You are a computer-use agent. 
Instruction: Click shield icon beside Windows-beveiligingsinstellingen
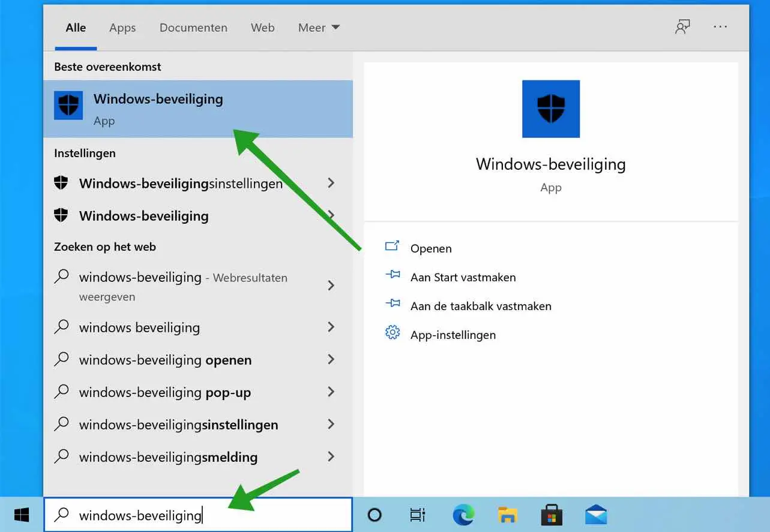pyautogui.click(x=61, y=183)
